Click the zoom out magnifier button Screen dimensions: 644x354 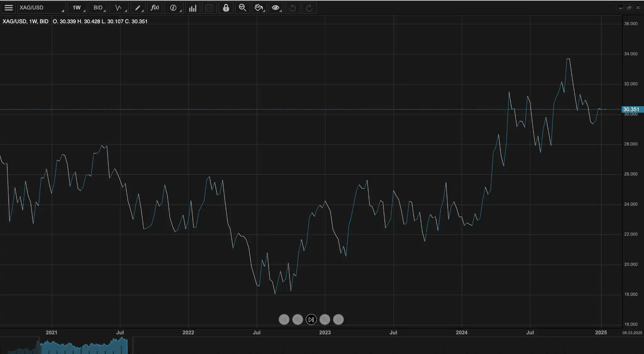point(297,319)
